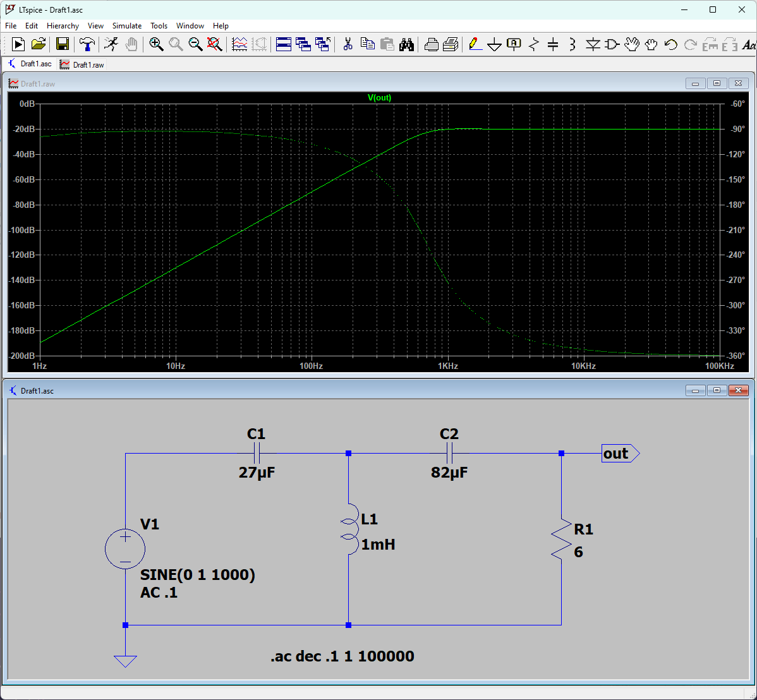Click the out net label flag

click(x=621, y=454)
